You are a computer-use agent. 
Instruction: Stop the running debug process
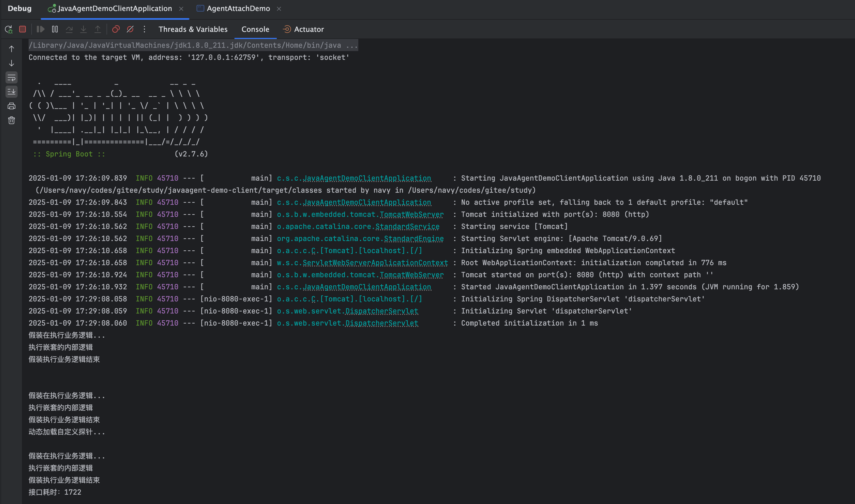(x=23, y=29)
